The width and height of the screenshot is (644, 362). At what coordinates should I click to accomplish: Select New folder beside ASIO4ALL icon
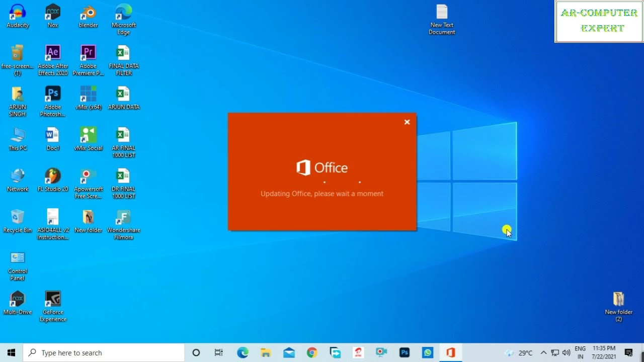click(x=88, y=221)
